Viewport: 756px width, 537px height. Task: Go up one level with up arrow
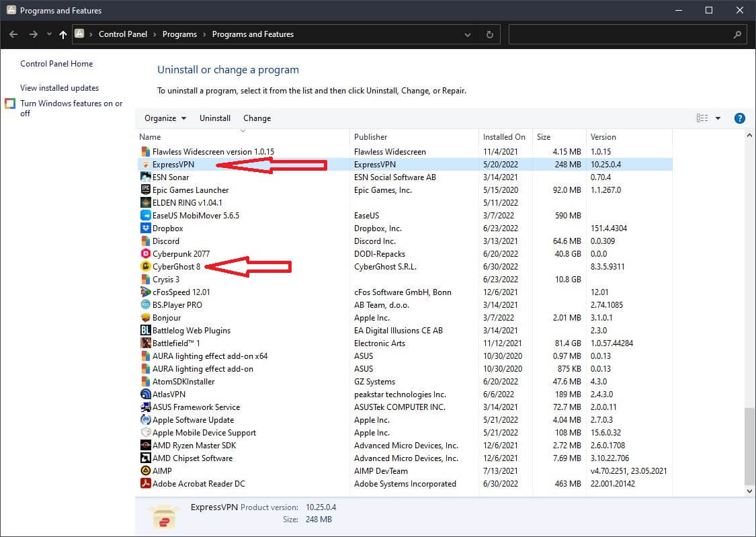(x=62, y=34)
